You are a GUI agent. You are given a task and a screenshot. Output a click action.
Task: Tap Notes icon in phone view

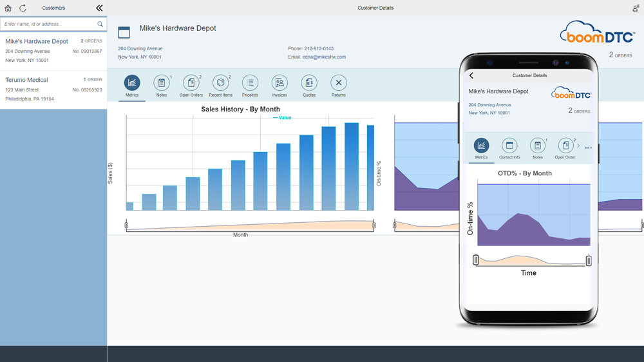(538, 145)
